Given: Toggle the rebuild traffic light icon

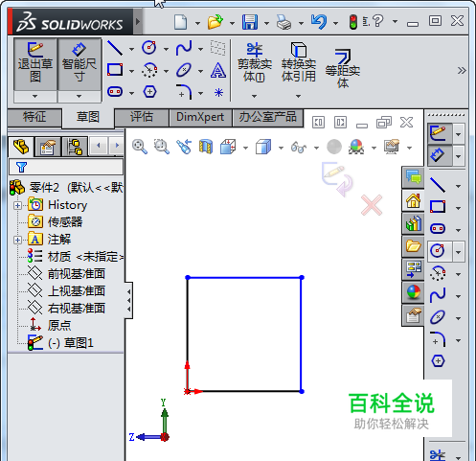Looking at the screenshot, I should (x=352, y=22).
